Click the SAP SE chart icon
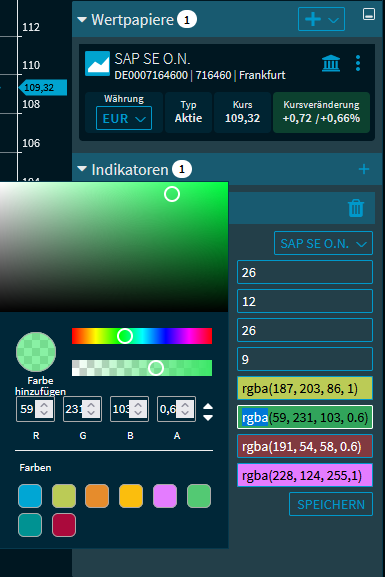 coord(98,64)
